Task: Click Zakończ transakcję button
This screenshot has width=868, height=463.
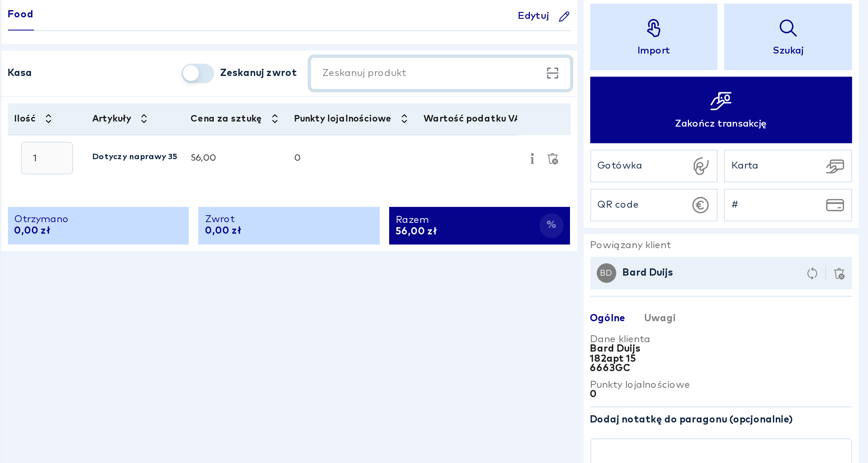Action: 721,110
